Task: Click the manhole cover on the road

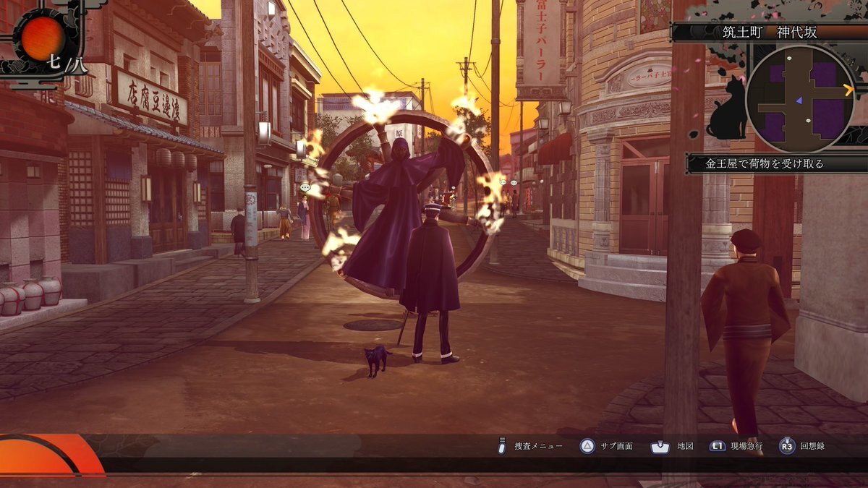Action: (x=373, y=325)
